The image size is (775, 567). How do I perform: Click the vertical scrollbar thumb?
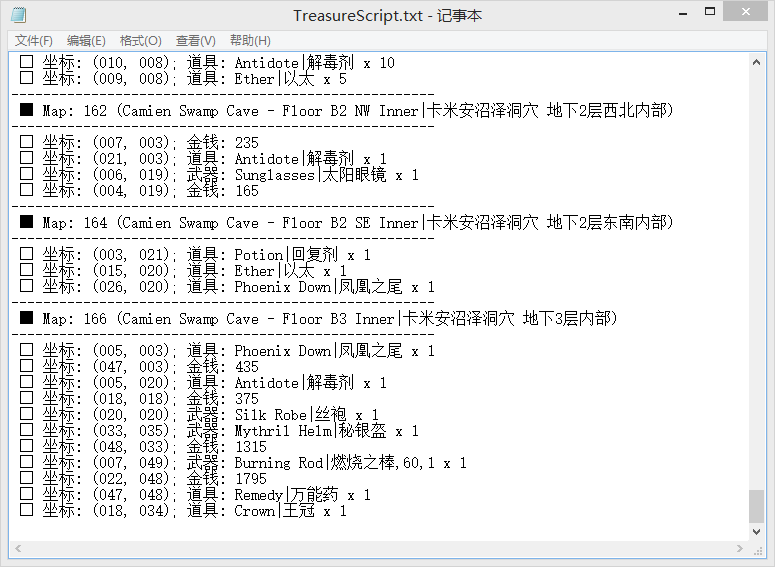tap(756, 506)
